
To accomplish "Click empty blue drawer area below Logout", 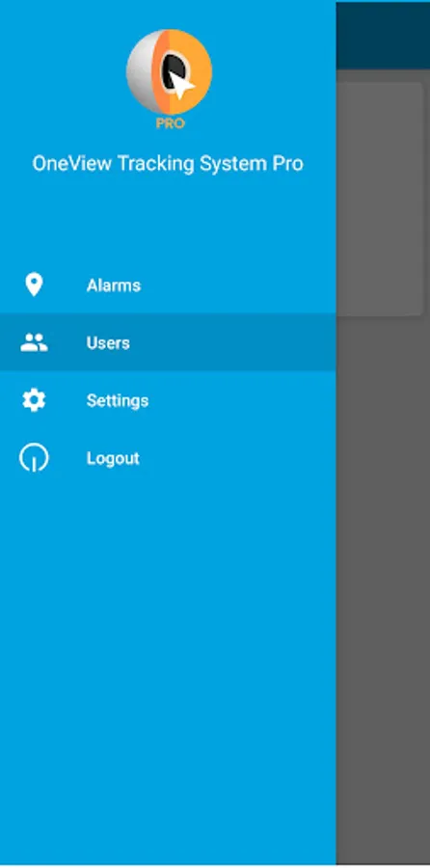I will tap(168, 665).
